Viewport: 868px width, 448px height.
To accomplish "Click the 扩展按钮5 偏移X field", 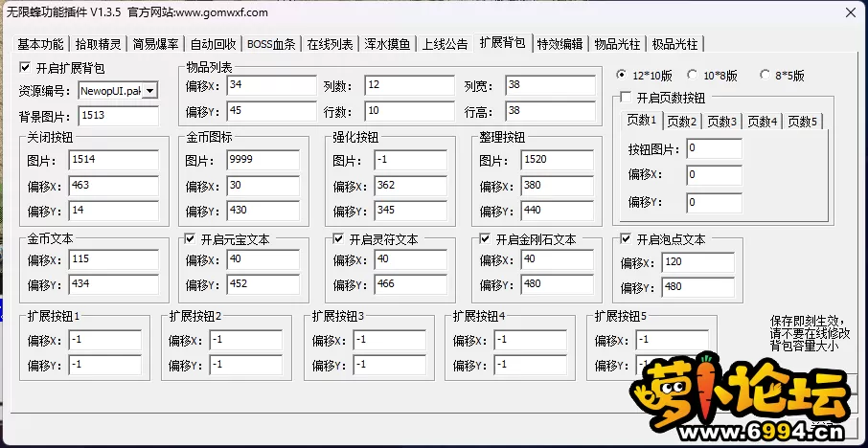I will 672,340.
